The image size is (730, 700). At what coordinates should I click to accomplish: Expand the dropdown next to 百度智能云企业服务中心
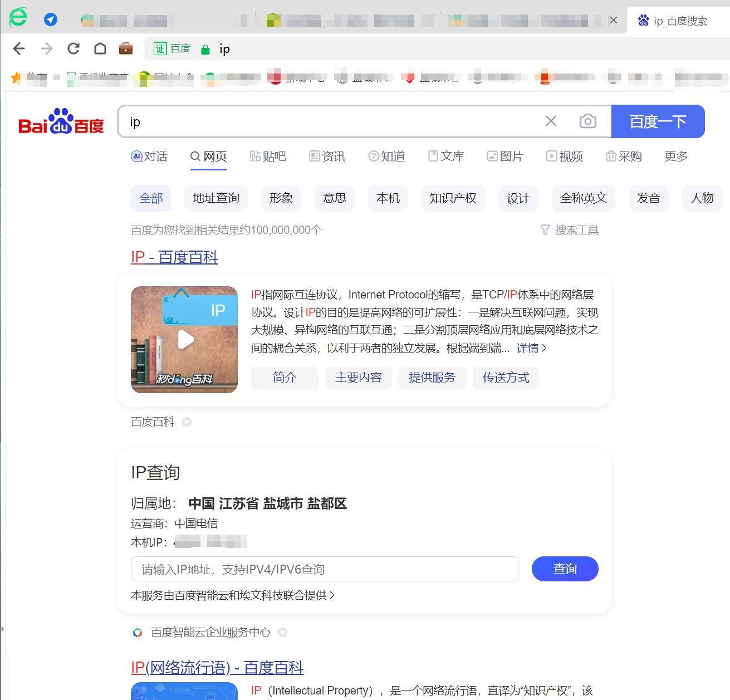click(x=282, y=633)
